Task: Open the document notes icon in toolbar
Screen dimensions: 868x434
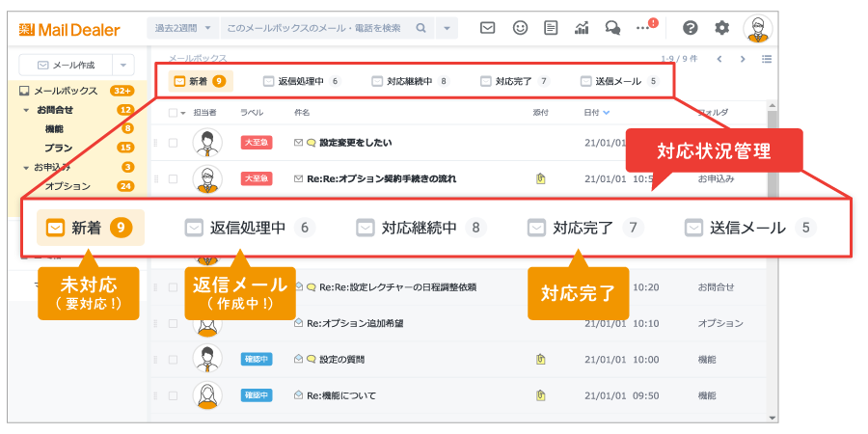Action: [x=551, y=28]
